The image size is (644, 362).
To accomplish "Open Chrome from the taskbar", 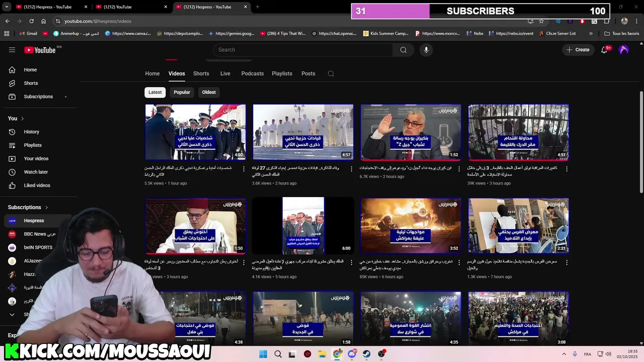I will [337, 354].
